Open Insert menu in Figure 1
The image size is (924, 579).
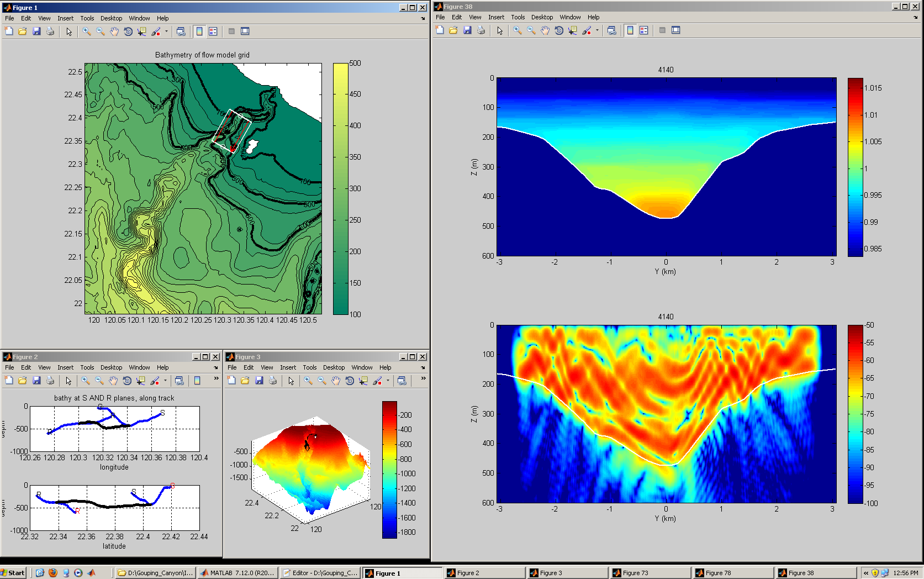point(65,18)
